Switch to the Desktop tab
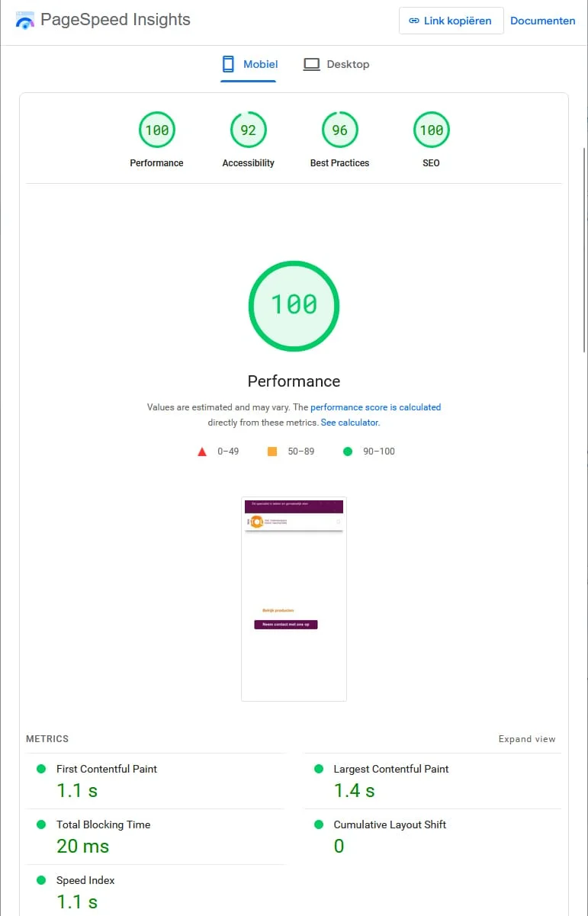 (336, 64)
